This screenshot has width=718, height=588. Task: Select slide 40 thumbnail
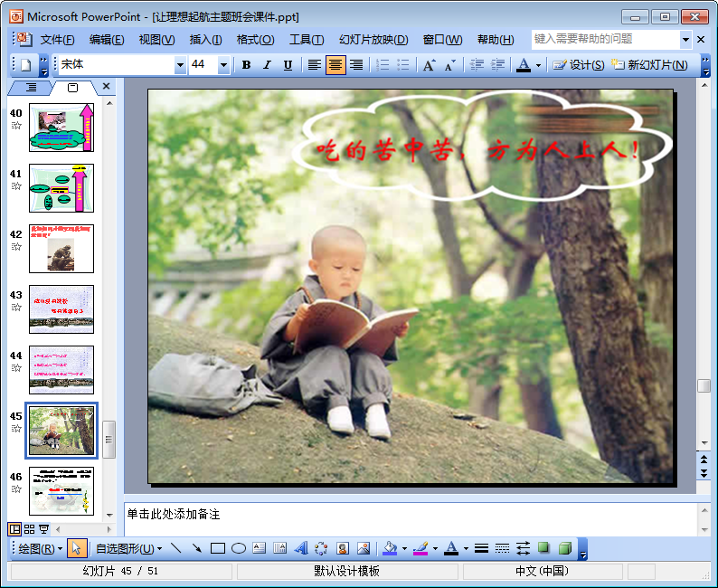[x=61, y=128]
